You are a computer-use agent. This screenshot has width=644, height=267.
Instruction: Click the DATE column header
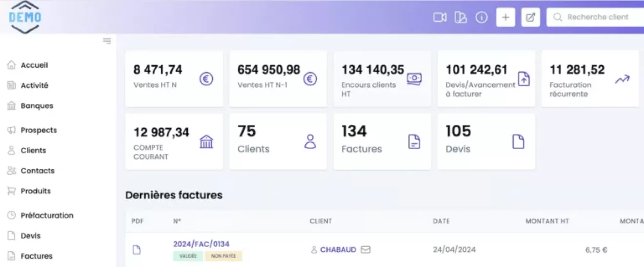(442, 221)
